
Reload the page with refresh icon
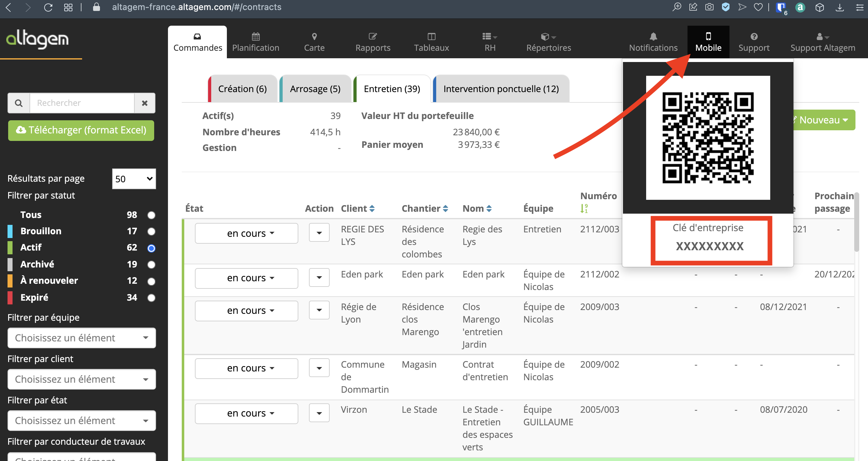pyautogui.click(x=48, y=7)
